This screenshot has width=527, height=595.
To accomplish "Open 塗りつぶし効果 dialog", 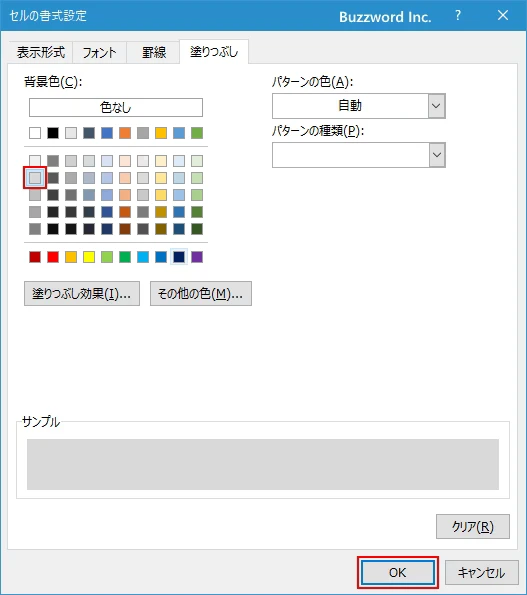I will tap(82, 293).
